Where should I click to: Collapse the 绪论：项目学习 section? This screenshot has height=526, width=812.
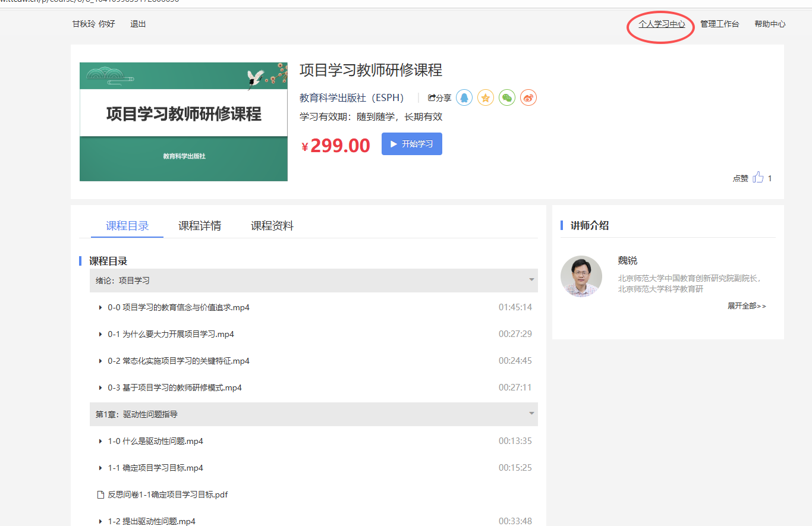click(x=531, y=280)
